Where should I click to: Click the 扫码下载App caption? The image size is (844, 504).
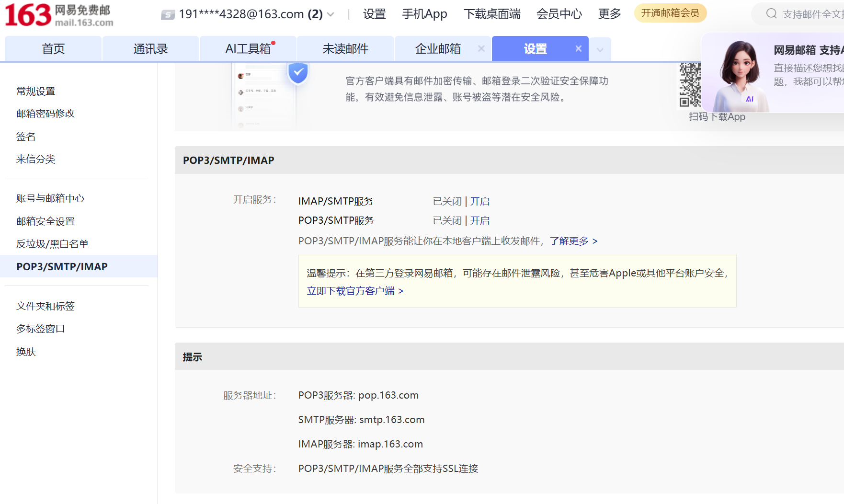pyautogui.click(x=717, y=117)
